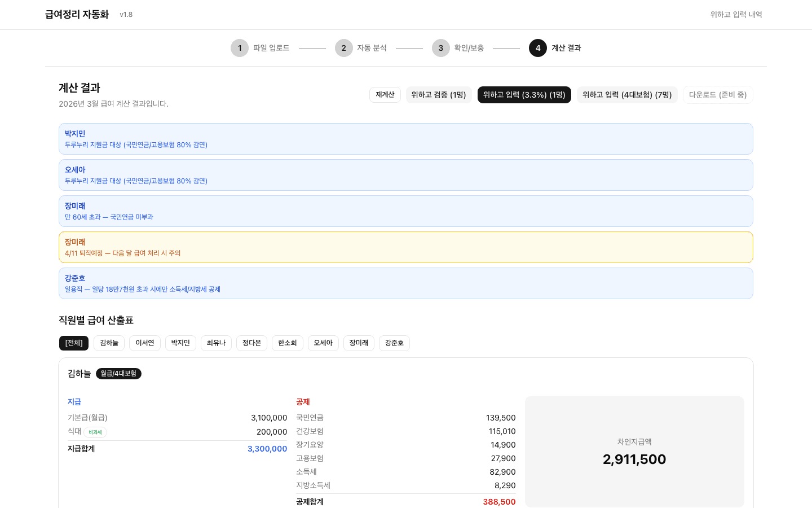Filter table by 정다은
Screen dimensions: 812x508
point(251,343)
